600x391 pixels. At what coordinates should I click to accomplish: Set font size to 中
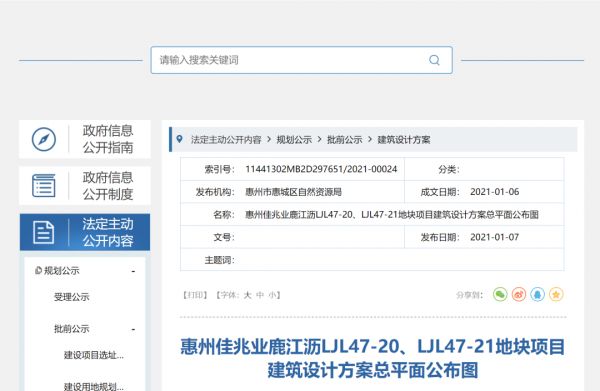click(260, 295)
